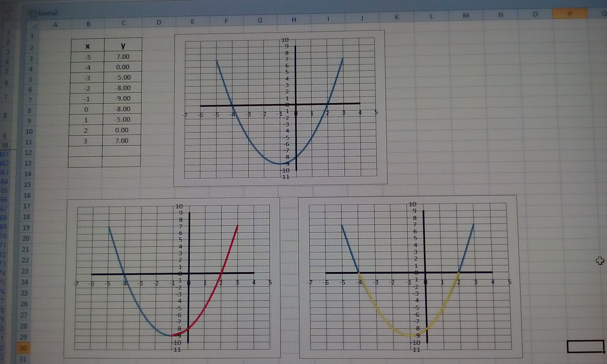Click cell containing -9.00
The width and height of the screenshot is (607, 364).
[123, 99]
